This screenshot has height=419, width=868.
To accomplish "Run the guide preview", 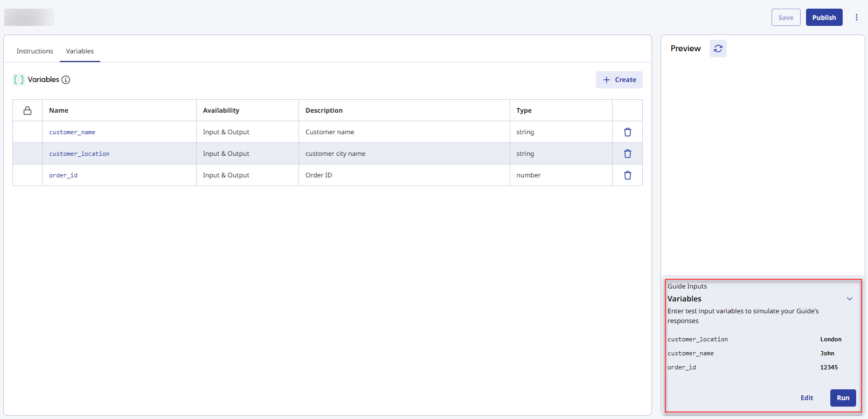I will coord(843,398).
